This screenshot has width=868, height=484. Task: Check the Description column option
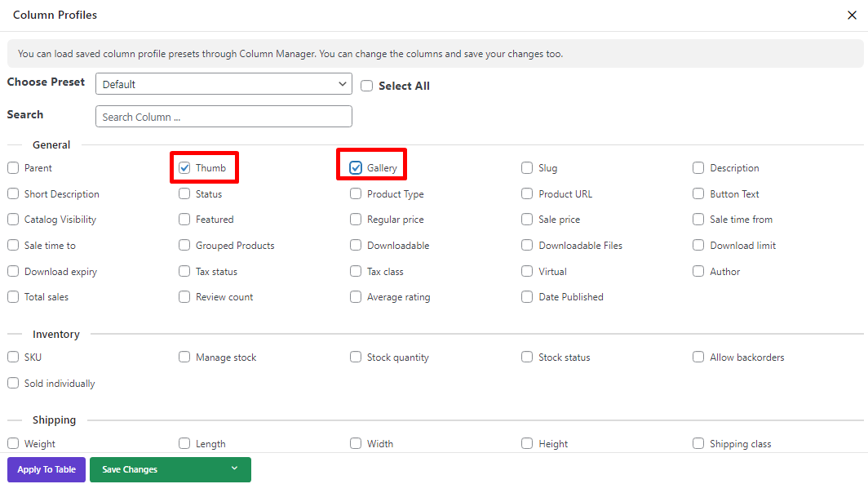(698, 168)
